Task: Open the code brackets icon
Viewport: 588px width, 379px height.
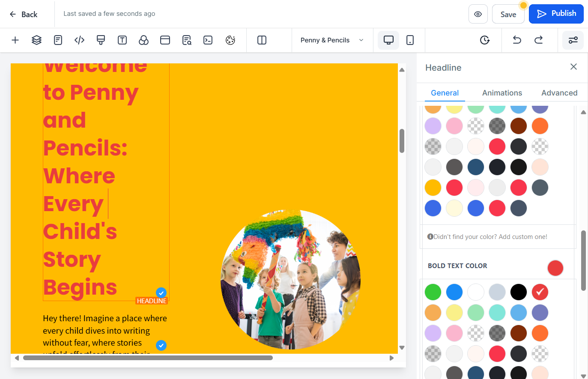Action: 79,40
